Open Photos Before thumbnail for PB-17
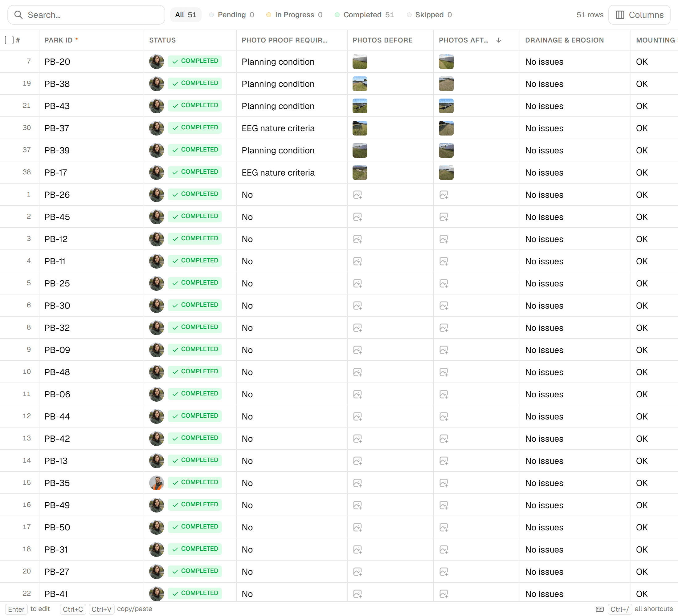This screenshot has width=678, height=616. pos(360,172)
